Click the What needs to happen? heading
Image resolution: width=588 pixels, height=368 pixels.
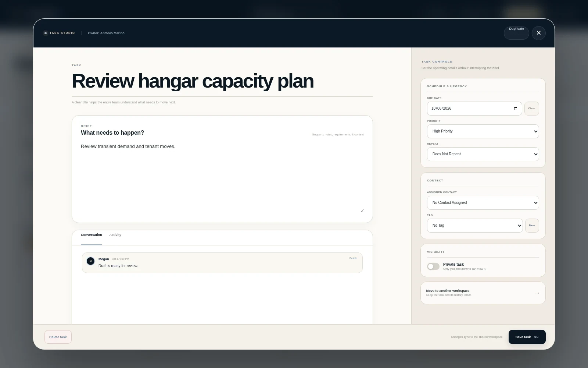(x=112, y=133)
